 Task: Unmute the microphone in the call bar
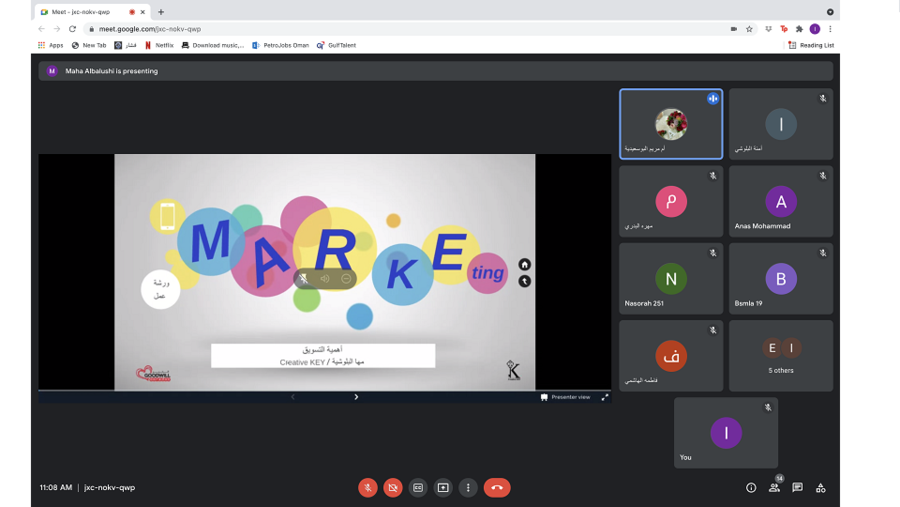(x=368, y=488)
